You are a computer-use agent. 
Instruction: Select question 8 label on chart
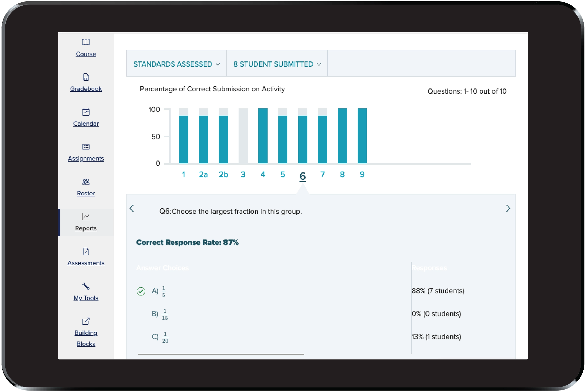(x=342, y=175)
